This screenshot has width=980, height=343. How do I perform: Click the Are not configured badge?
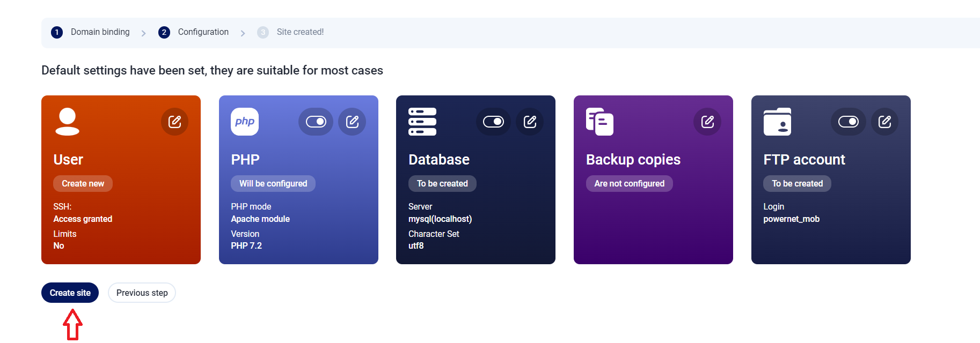pyautogui.click(x=629, y=183)
